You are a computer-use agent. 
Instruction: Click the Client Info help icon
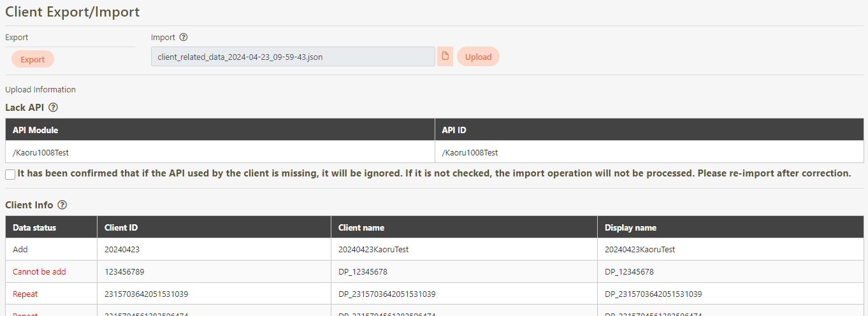(62, 205)
